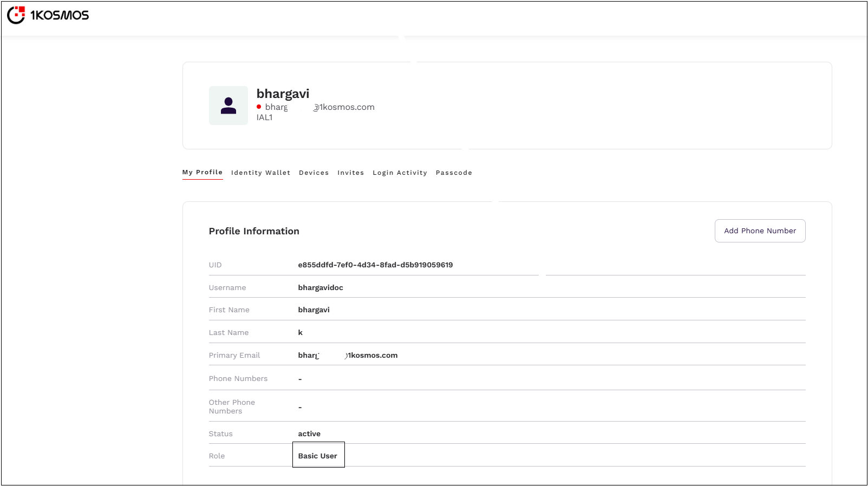Open the Passcode tab

(454, 173)
